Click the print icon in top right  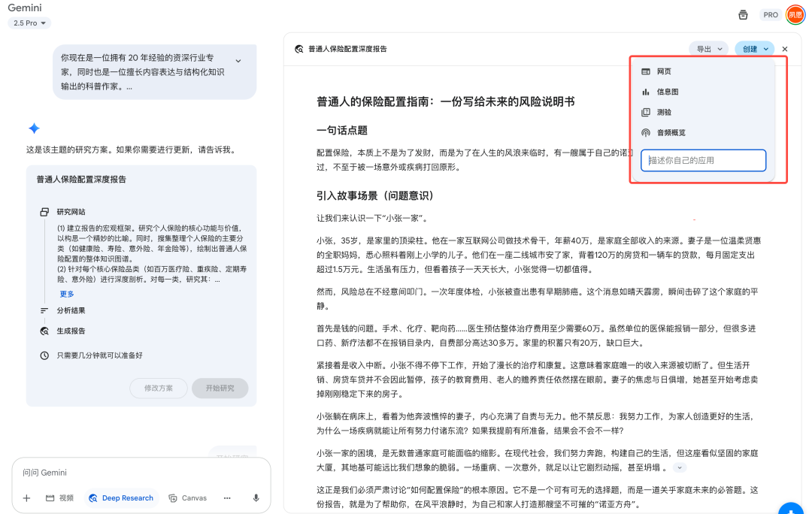(742, 14)
